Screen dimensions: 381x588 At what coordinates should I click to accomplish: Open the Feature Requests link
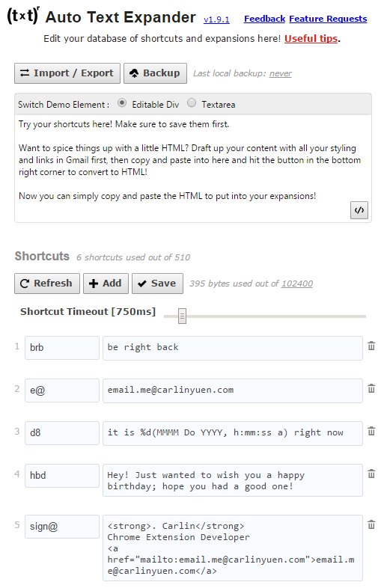[x=328, y=19]
